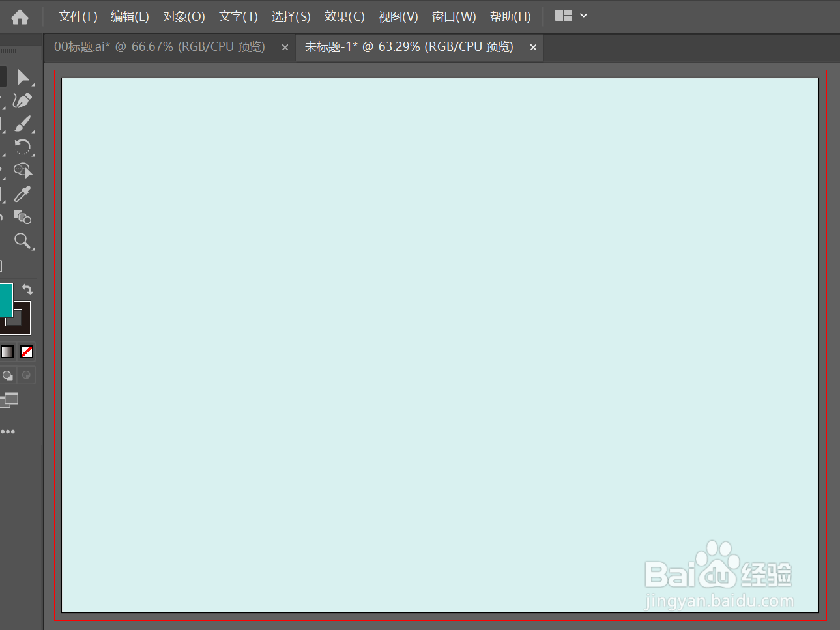
Task: Open 窗口(W) menu
Action: pos(454,17)
